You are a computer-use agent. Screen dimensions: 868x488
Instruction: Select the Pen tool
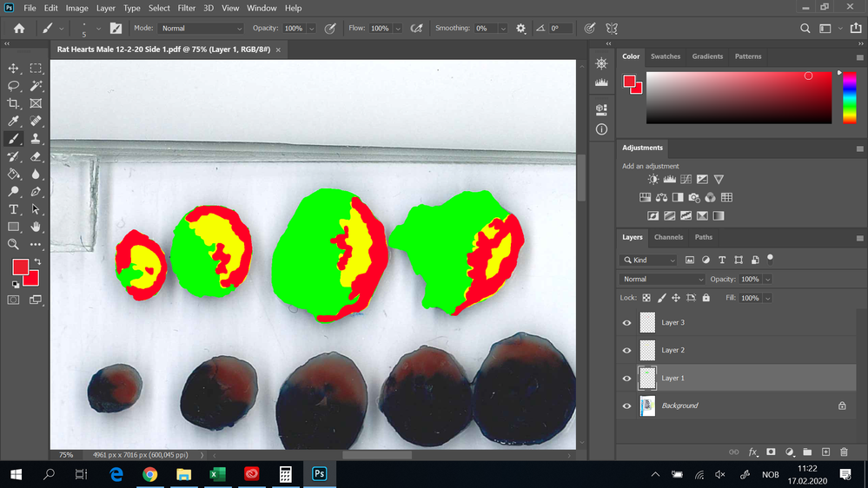(36, 191)
